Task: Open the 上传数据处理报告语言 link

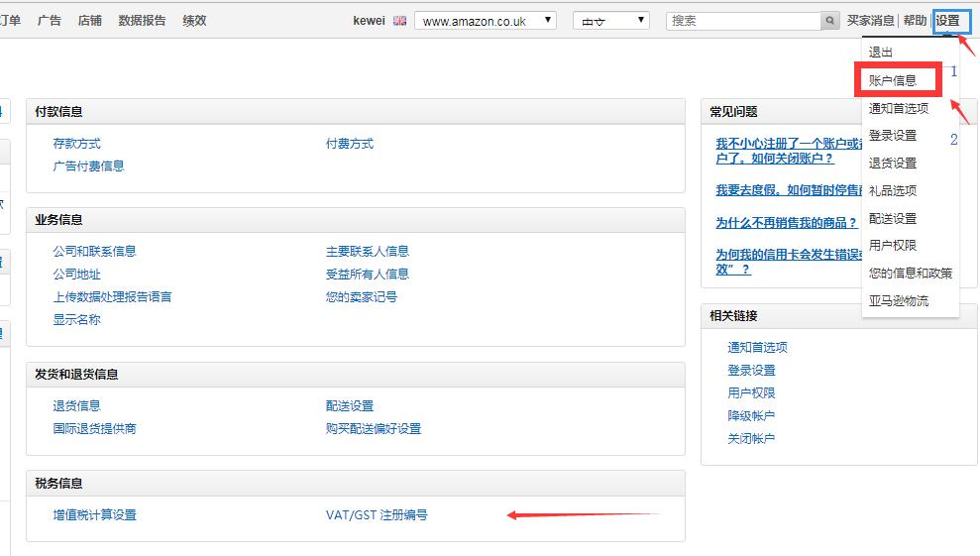Action: (x=113, y=296)
